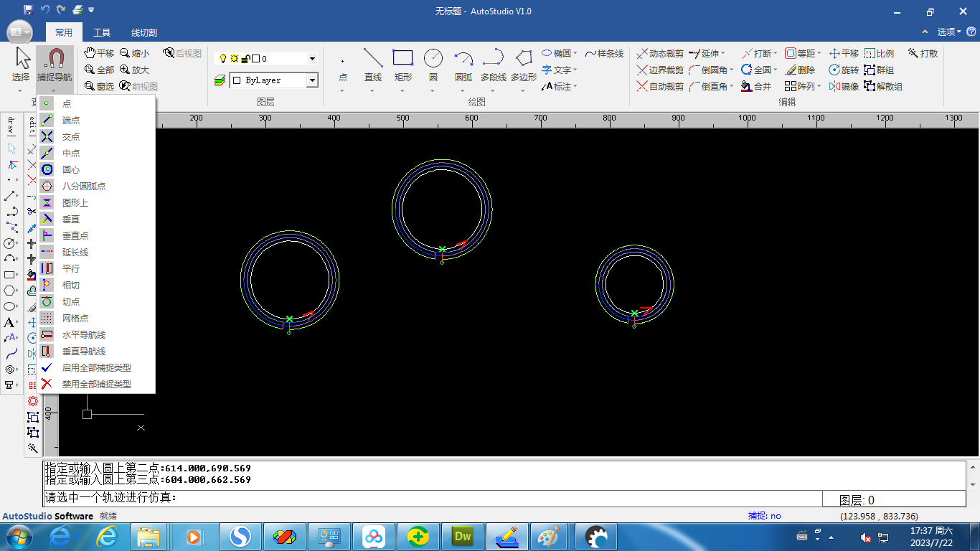Choose the 多边形 polygon tool
The image size is (980, 551).
[x=524, y=66]
